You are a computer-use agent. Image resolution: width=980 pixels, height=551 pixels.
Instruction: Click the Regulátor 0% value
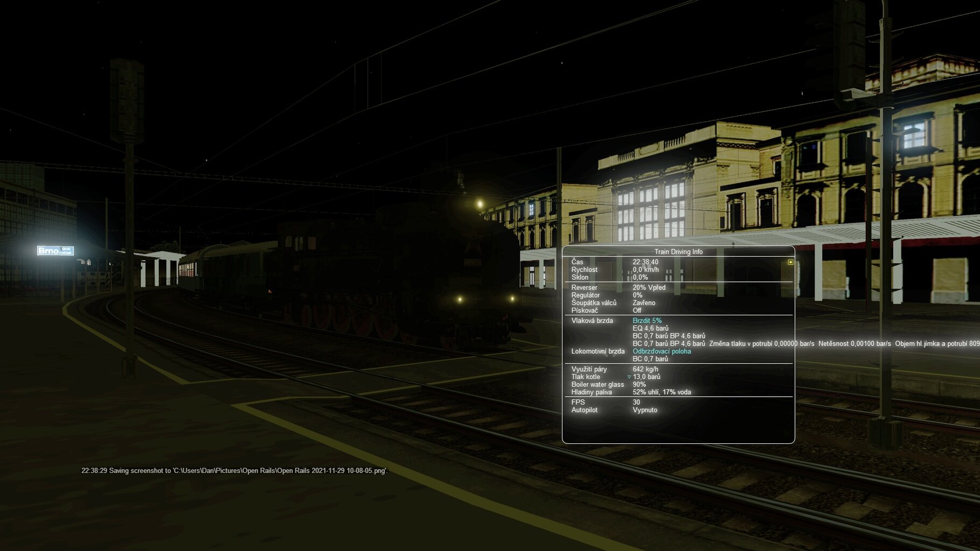(637, 295)
